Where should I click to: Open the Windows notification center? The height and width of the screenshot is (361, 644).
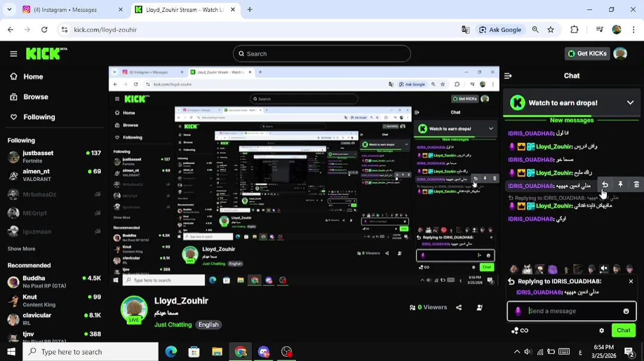coord(629,352)
